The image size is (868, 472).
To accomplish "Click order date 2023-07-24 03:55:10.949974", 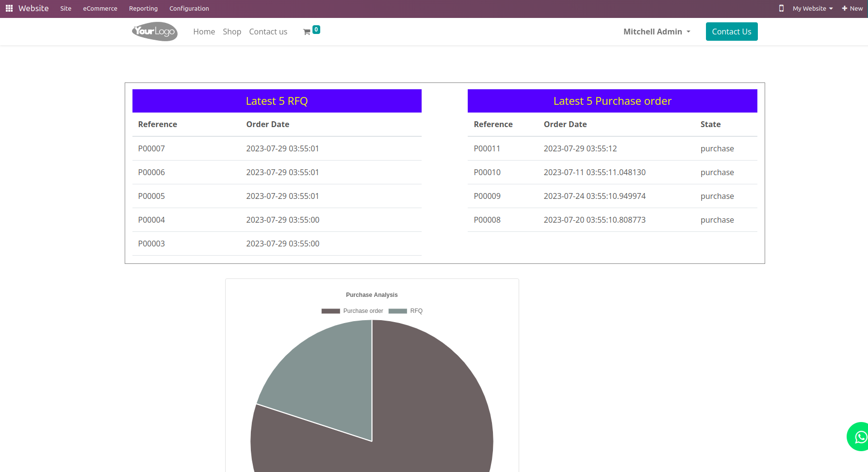I will click(595, 196).
